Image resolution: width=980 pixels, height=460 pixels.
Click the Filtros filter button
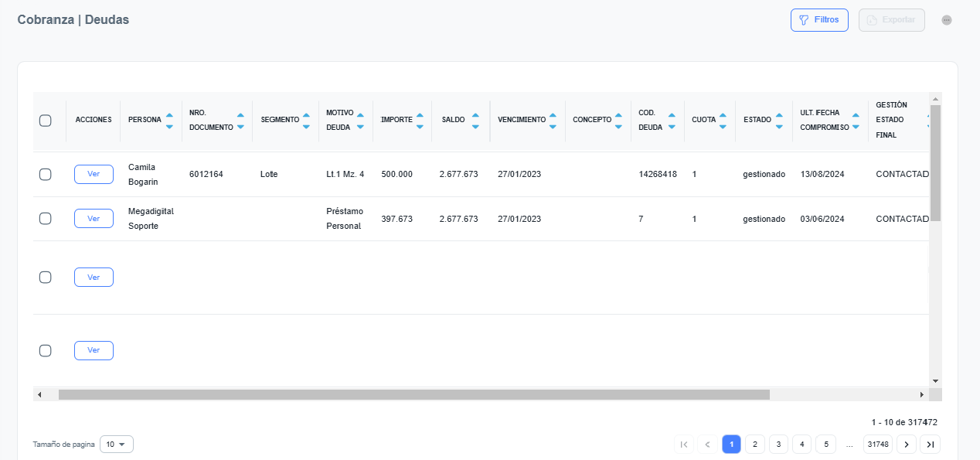pyautogui.click(x=818, y=20)
